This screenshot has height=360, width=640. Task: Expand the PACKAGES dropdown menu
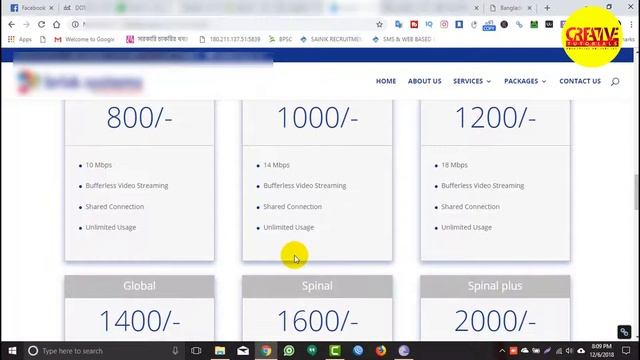[525, 81]
